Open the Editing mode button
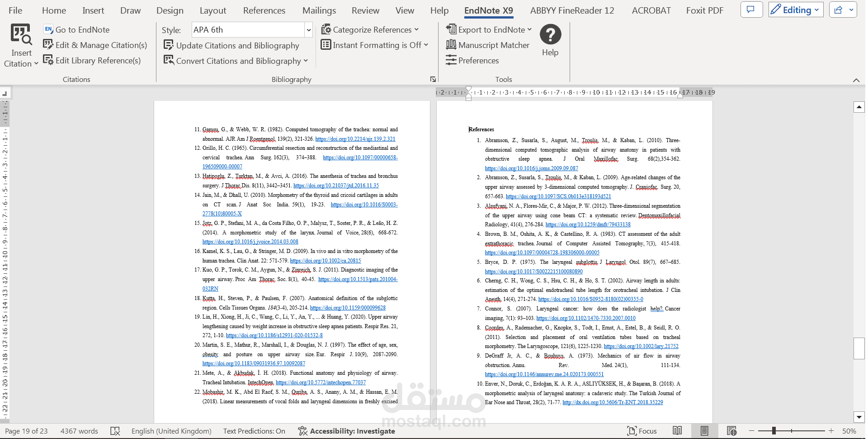 tap(796, 10)
